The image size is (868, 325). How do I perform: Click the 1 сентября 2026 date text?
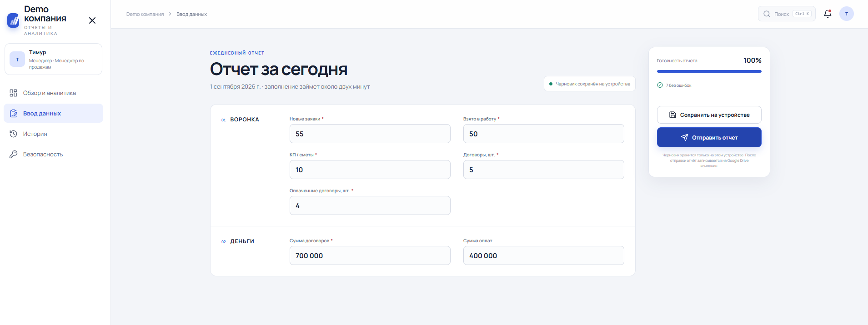coord(235,86)
